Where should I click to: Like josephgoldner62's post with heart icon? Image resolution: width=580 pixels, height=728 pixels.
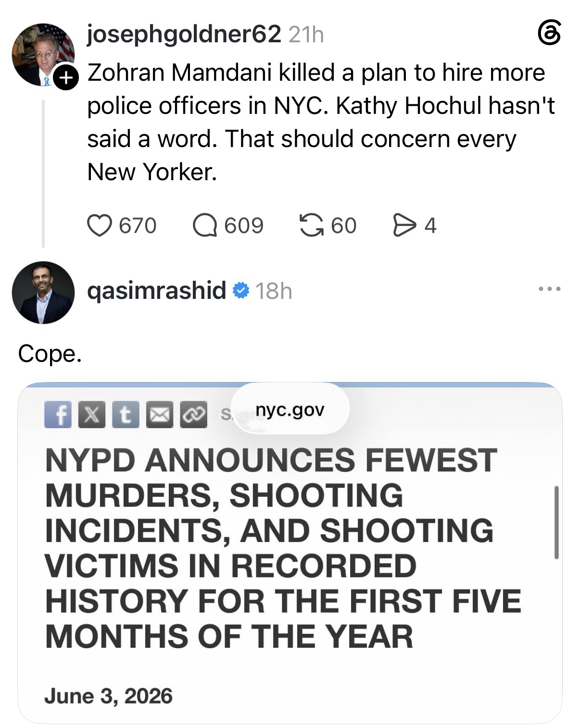[x=100, y=225]
